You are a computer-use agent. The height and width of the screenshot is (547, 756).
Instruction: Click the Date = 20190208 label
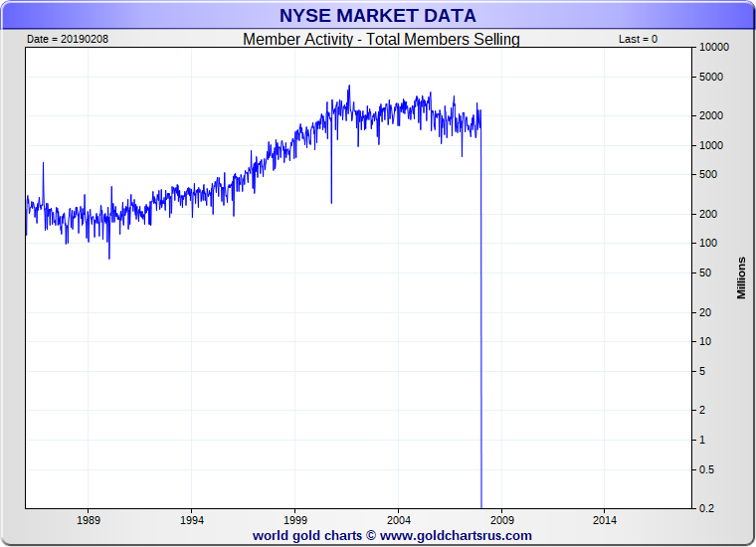pos(68,39)
